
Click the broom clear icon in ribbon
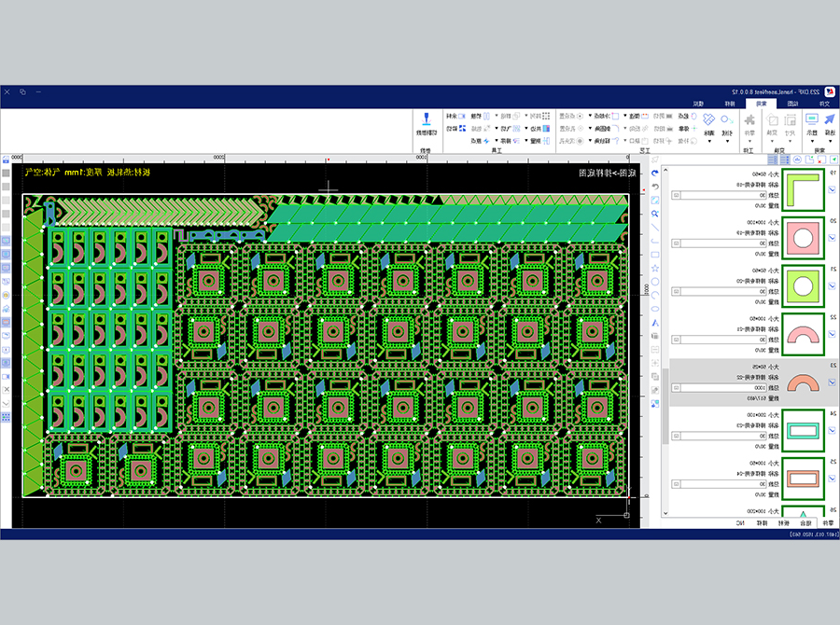click(708, 119)
